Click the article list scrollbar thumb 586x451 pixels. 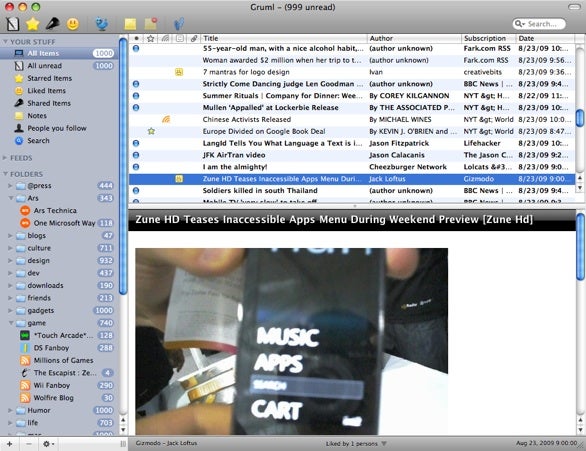click(x=580, y=118)
